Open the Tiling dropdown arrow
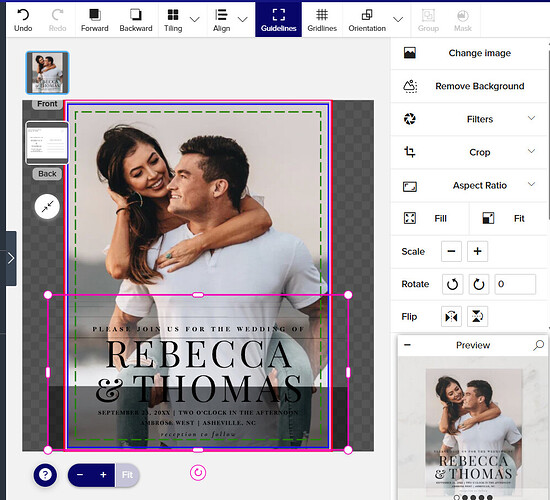Screen dimensions: 550x500 point(195,20)
